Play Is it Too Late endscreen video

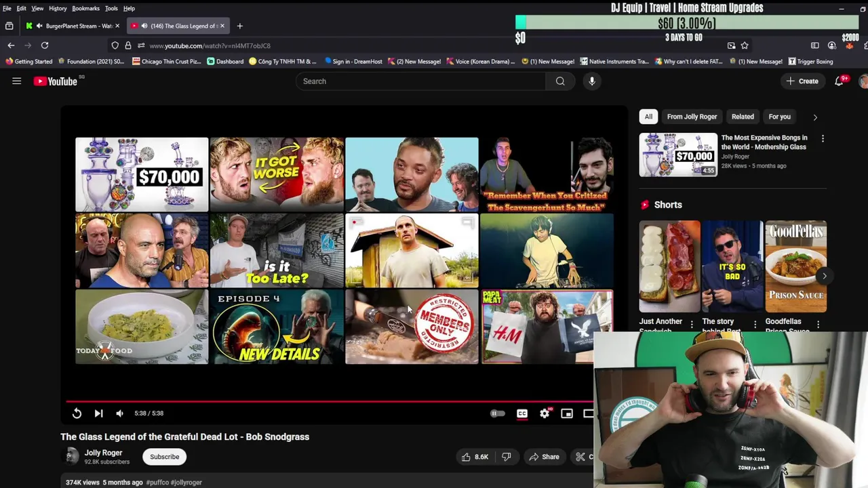click(277, 251)
